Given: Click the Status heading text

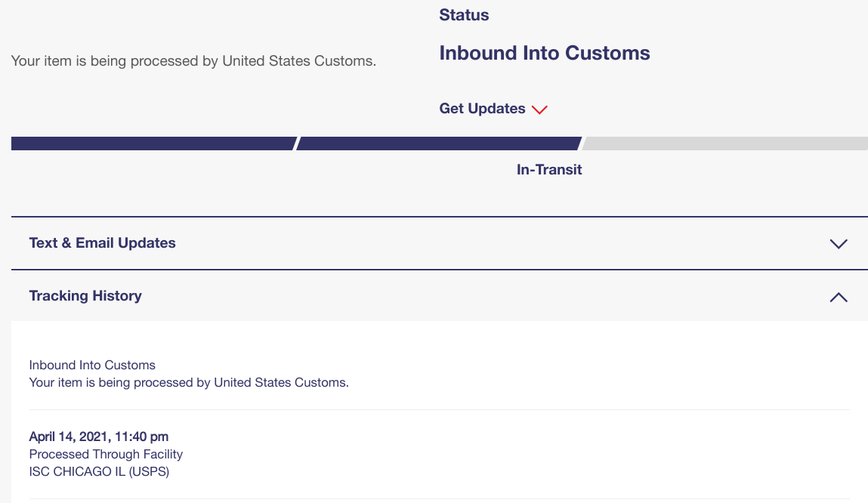Looking at the screenshot, I should tap(463, 14).
